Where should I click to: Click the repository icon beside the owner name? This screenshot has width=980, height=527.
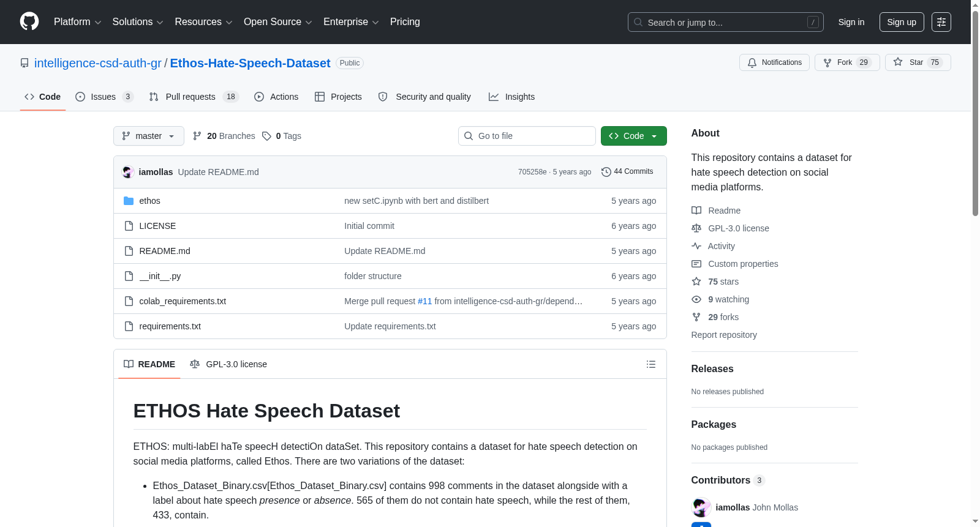[24, 63]
